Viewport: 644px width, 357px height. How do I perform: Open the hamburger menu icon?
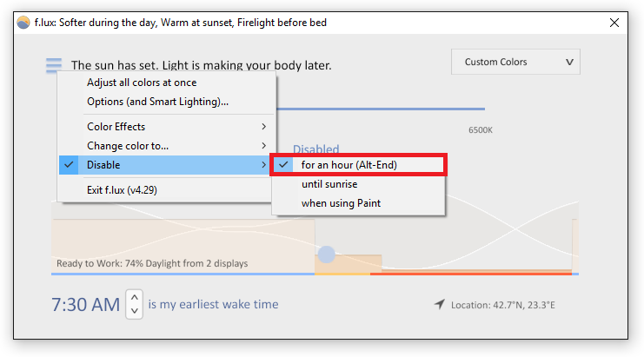point(54,65)
